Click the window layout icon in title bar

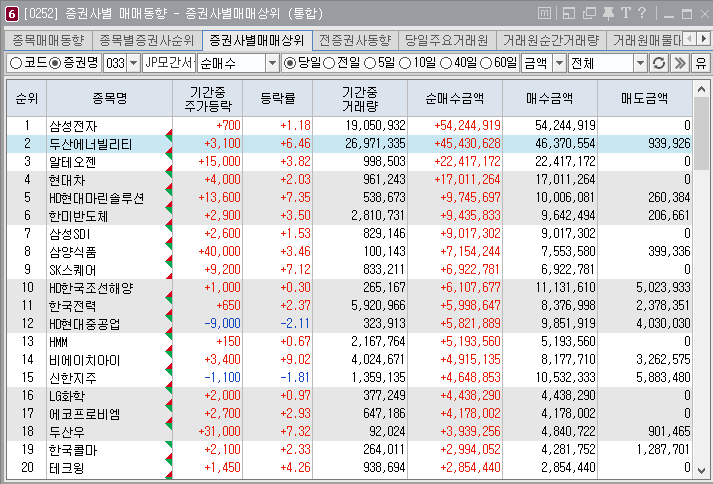tap(569, 13)
